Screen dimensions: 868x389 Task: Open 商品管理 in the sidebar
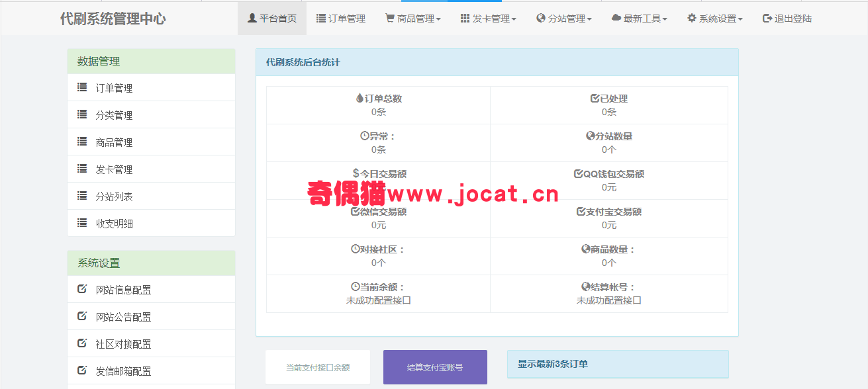[151, 142]
